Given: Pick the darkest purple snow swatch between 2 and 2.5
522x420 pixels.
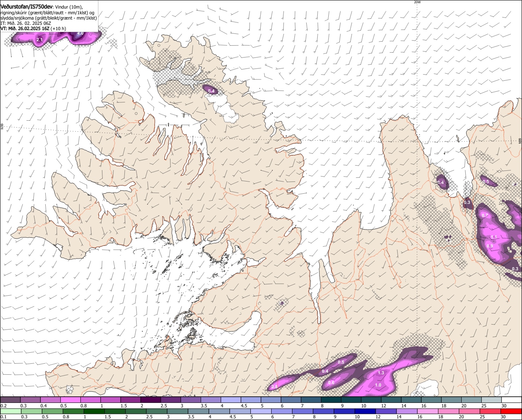Looking at the screenshot, I should point(150,400).
